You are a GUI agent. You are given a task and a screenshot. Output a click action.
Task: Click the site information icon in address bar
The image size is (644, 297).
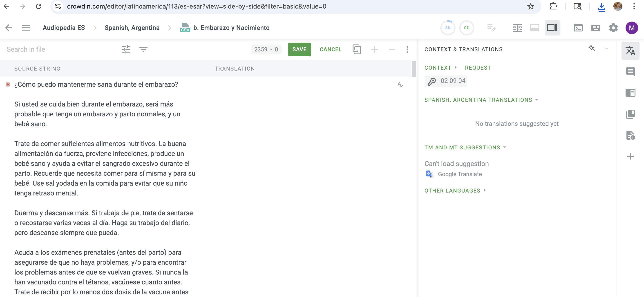click(x=58, y=6)
